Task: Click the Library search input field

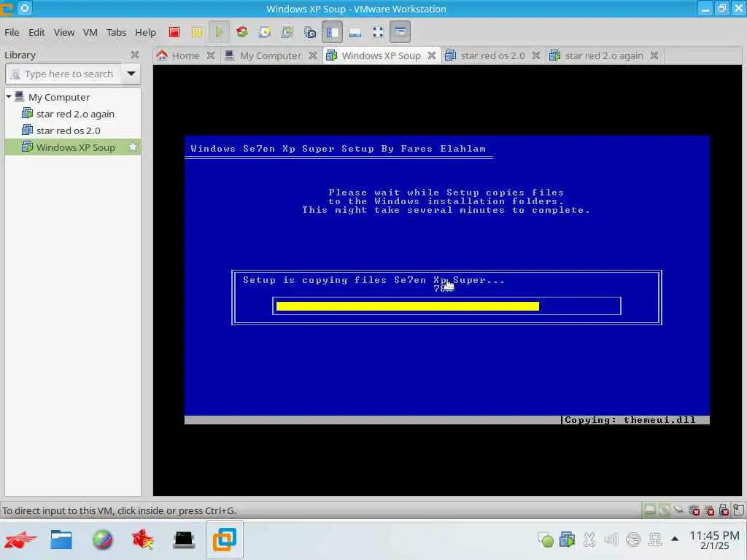Action: (63, 74)
